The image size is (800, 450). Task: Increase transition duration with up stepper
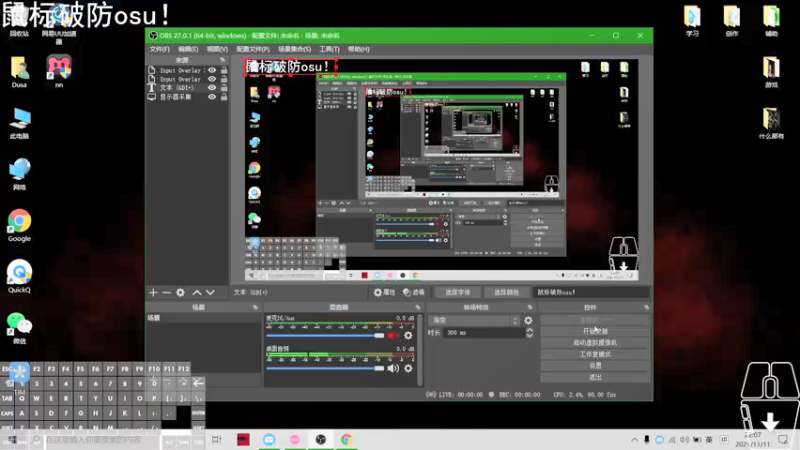530,330
